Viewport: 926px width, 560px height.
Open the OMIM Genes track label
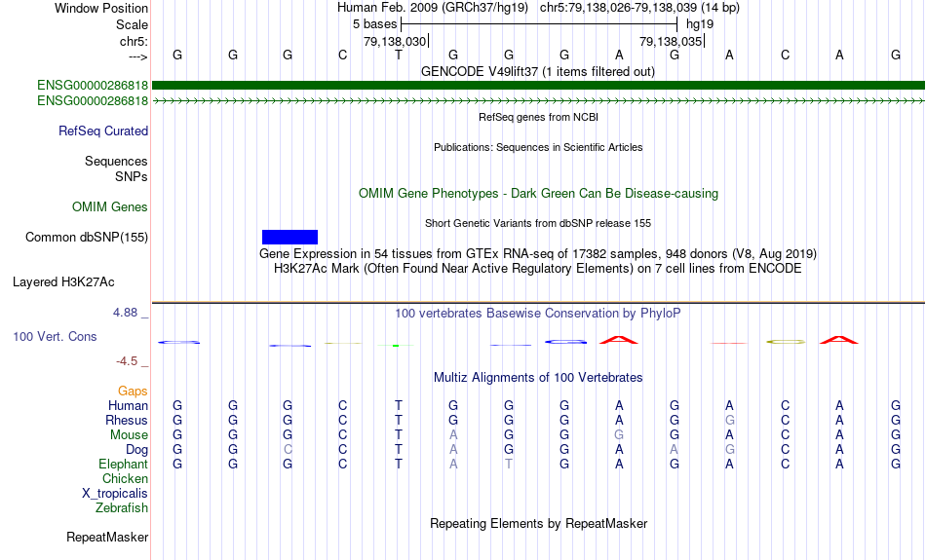[x=110, y=207]
